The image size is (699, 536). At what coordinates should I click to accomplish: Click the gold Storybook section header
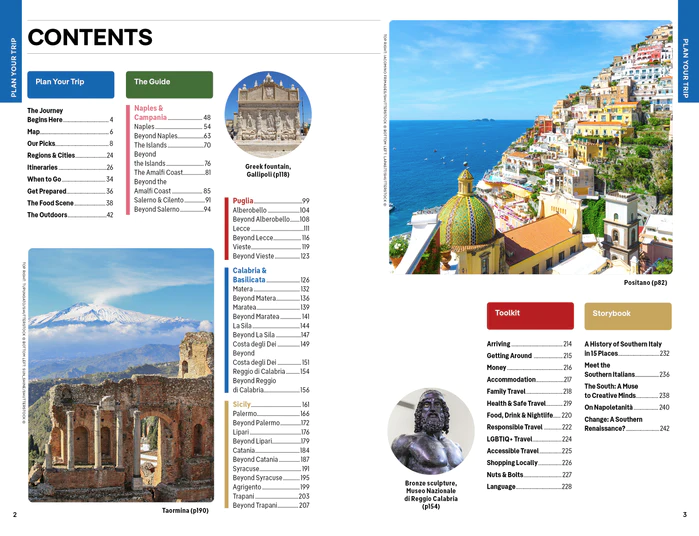pyautogui.click(x=627, y=314)
